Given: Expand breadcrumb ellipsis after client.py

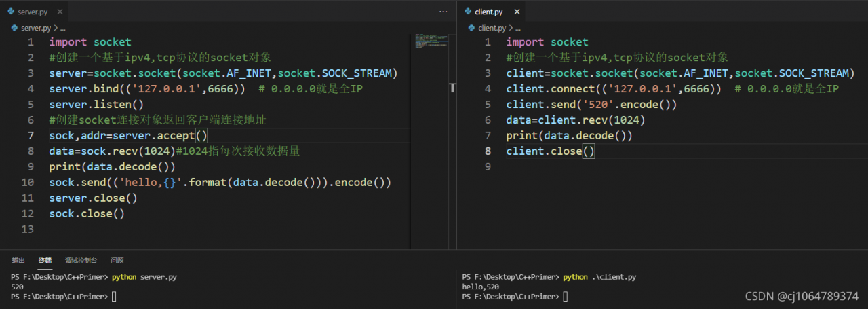Looking at the screenshot, I should pos(519,28).
